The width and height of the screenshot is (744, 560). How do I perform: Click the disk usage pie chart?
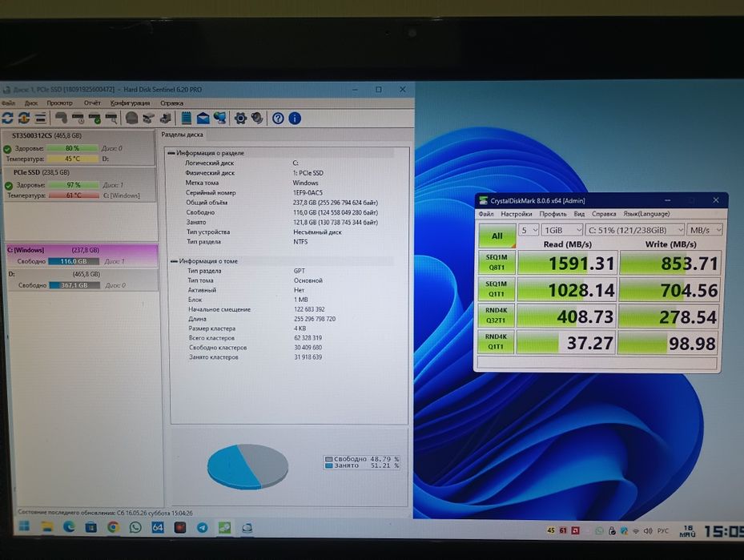247,466
